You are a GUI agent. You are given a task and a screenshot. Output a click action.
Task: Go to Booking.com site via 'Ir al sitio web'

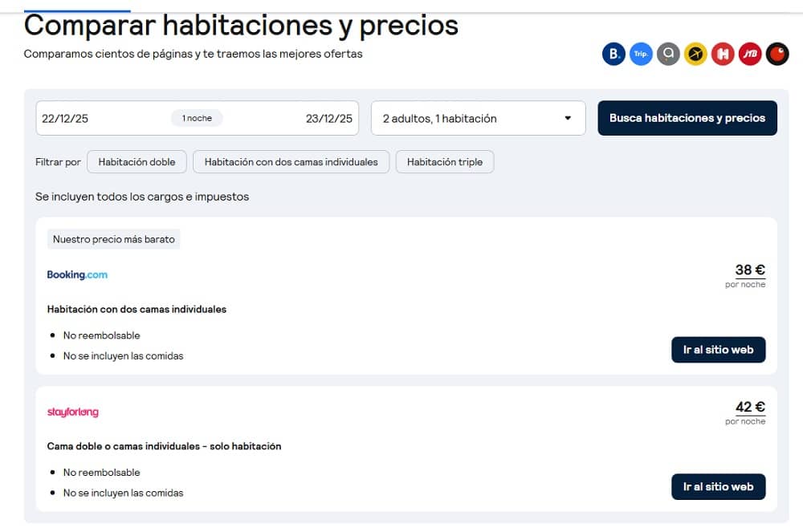[719, 350]
